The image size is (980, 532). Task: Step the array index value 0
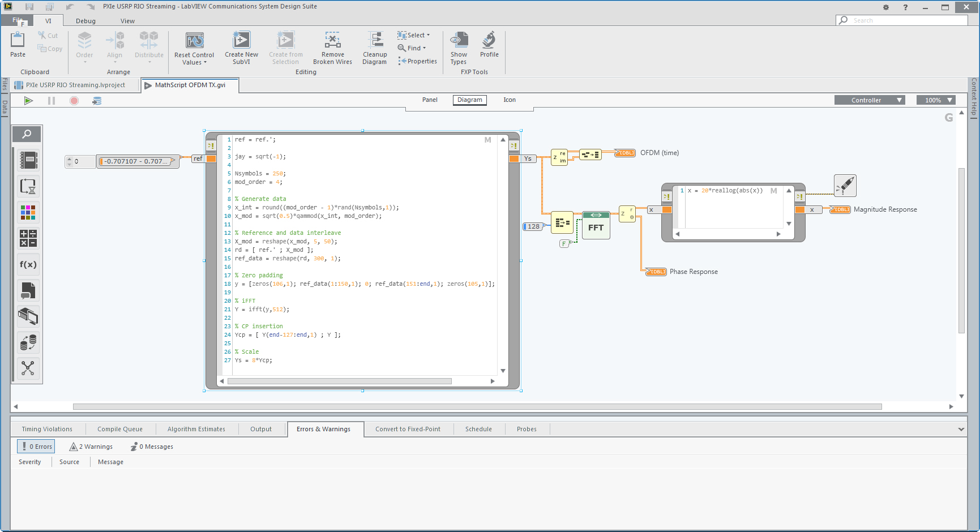click(x=70, y=161)
